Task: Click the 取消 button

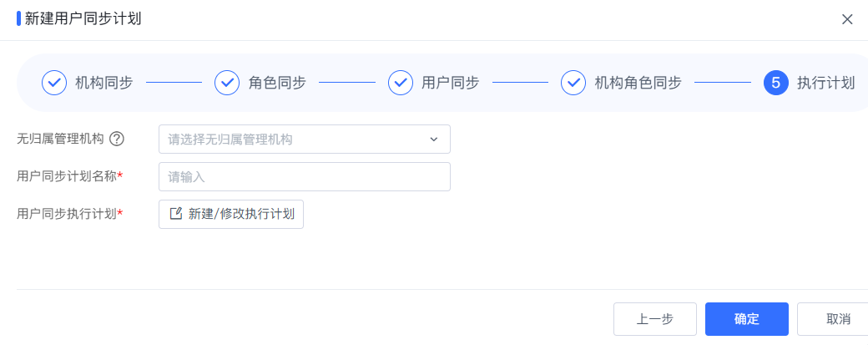Action: (835, 319)
